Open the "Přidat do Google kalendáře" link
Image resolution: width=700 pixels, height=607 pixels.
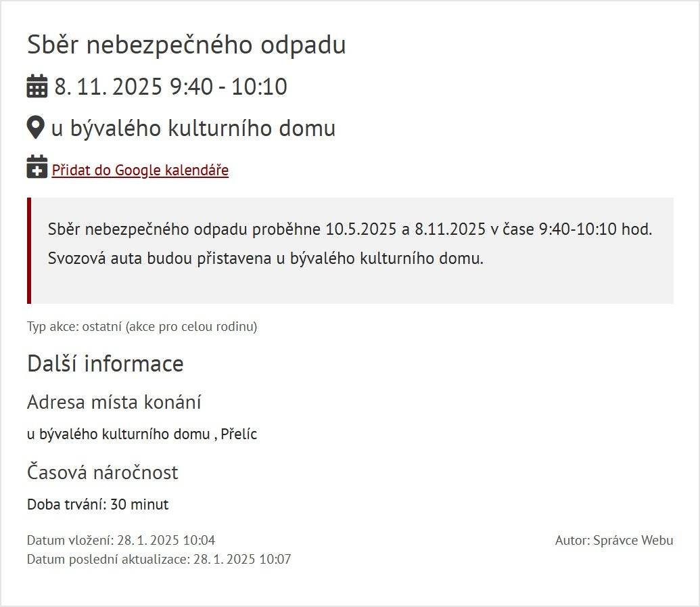pos(140,171)
